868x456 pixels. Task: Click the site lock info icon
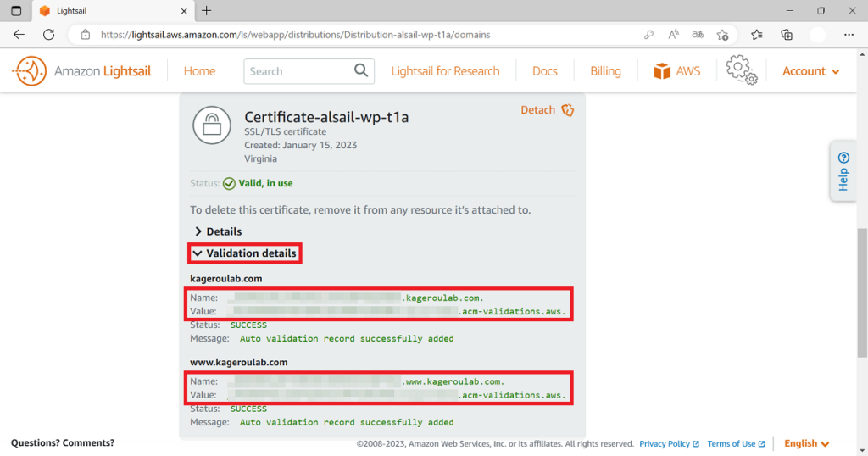(x=86, y=34)
